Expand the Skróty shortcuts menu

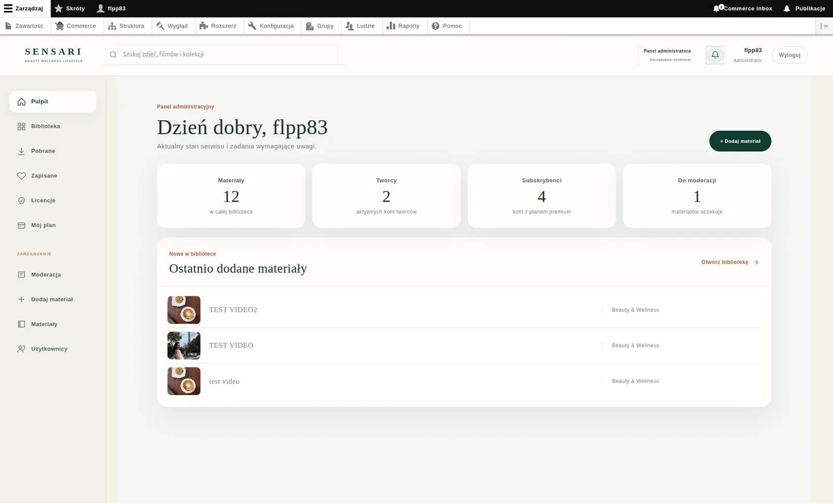[70, 8]
